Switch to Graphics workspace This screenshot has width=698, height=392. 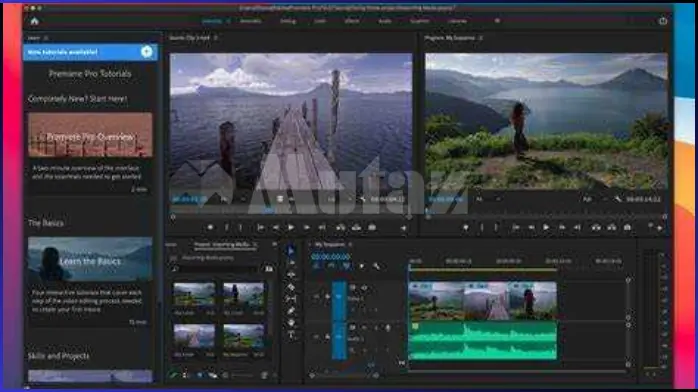419,21
